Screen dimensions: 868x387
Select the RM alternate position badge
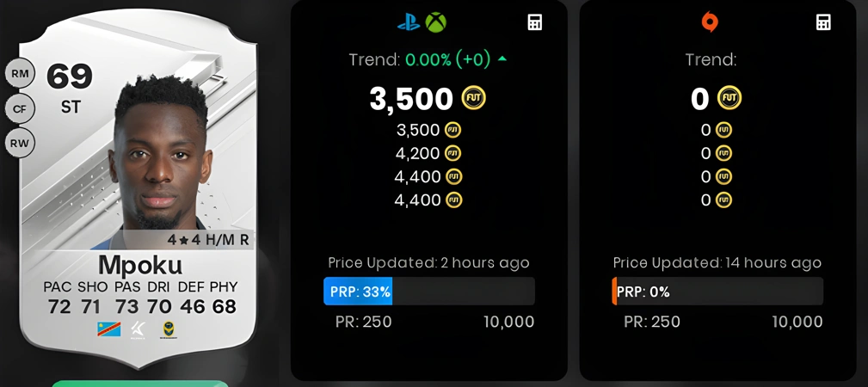tap(20, 74)
